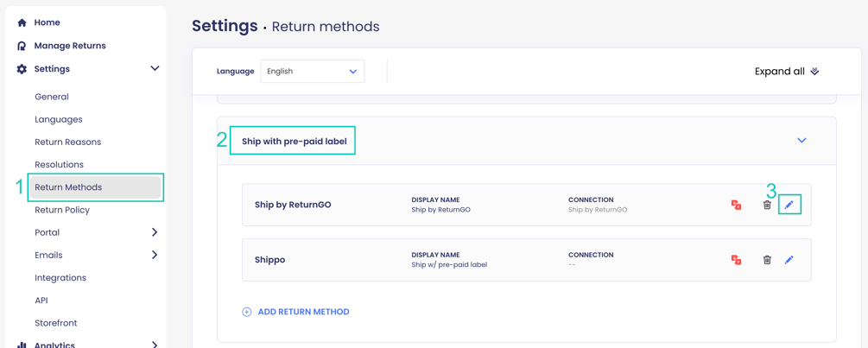Open the Portal menu item
This screenshot has height=348, width=868.
[x=47, y=232]
